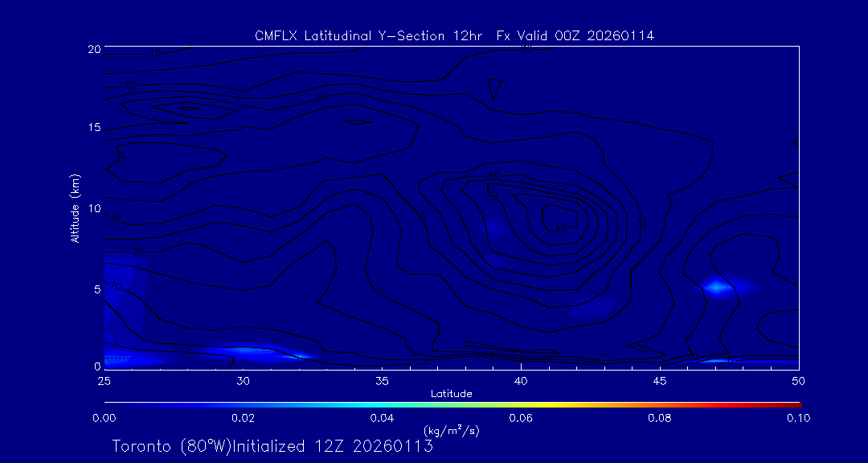The image size is (868, 463).
Task: Click the small triangular contour below the top axis
Action: (x=494, y=88)
